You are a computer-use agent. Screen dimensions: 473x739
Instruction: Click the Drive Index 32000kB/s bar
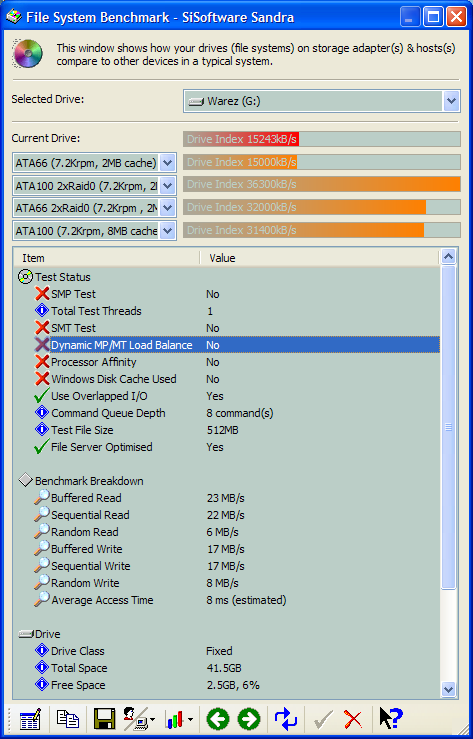coord(322,206)
